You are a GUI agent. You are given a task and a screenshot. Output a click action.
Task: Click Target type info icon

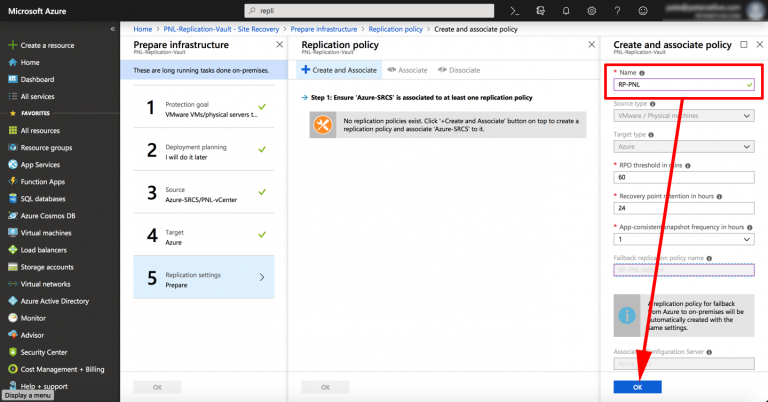pos(651,135)
